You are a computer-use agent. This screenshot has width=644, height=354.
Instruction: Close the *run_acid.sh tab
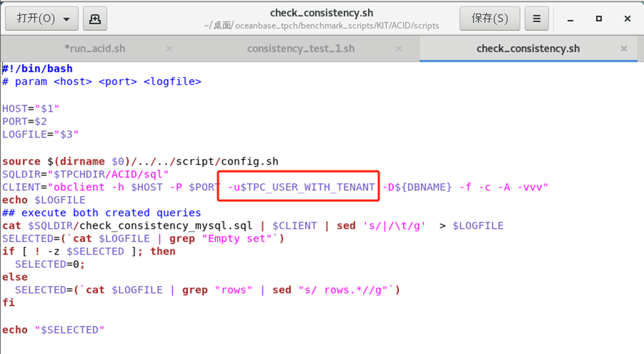[x=169, y=49]
